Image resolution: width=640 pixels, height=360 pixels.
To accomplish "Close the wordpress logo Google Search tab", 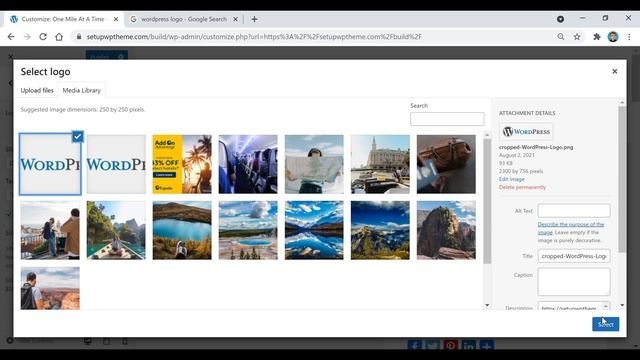I will [236, 19].
